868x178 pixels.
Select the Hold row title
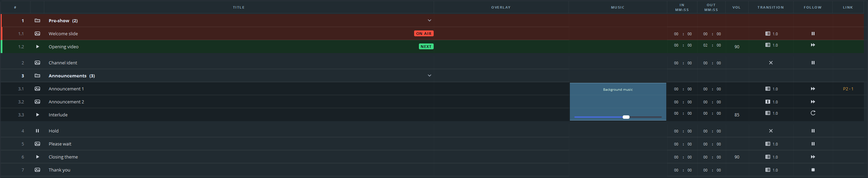54,131
